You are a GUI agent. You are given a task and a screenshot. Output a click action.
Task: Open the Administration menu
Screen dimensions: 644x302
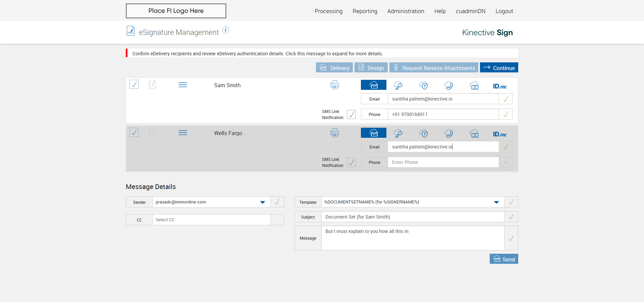click(x=406, y=11)
